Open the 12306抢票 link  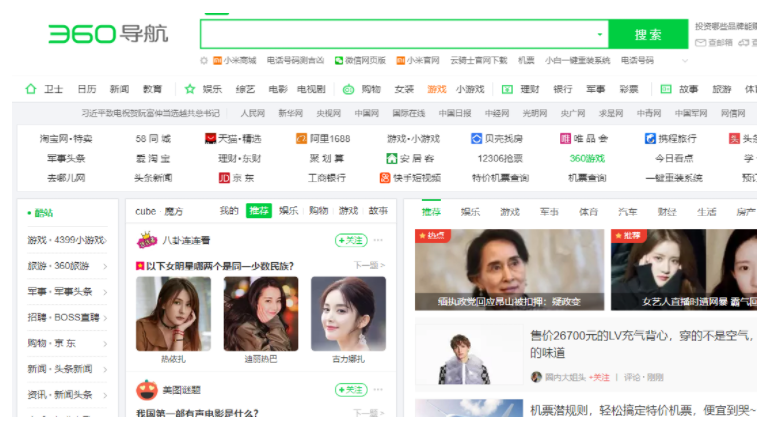pos(500,158)
